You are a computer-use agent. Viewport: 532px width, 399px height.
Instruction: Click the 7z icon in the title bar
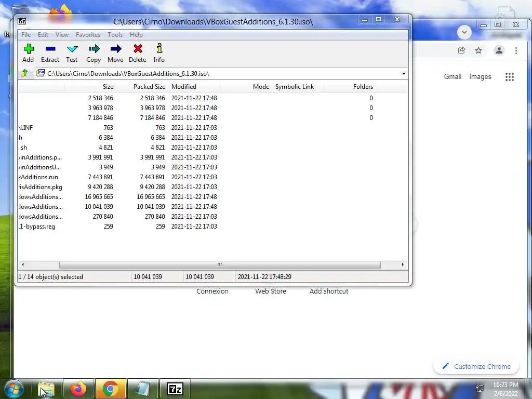coord(22,21)
